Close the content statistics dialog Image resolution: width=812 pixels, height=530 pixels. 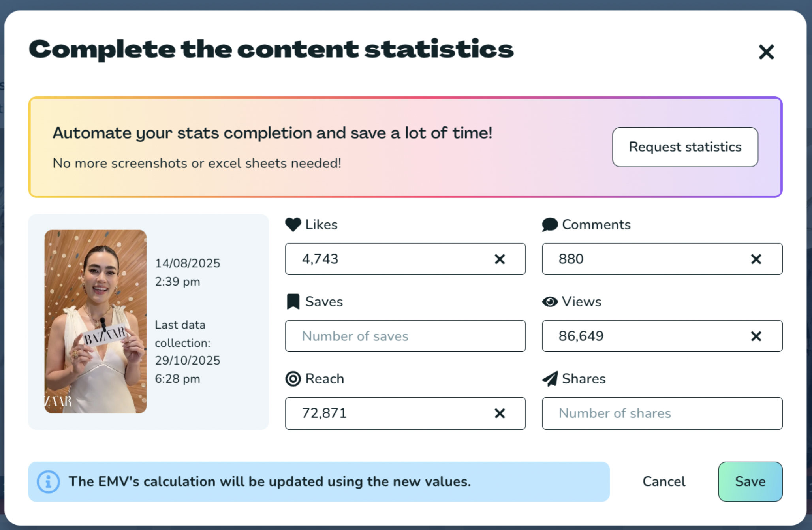click(766, 52)
